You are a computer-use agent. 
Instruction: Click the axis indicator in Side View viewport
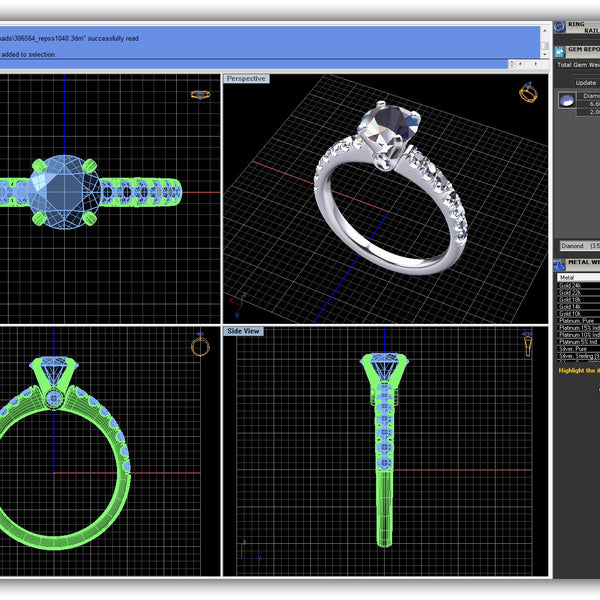click(246, 552)
